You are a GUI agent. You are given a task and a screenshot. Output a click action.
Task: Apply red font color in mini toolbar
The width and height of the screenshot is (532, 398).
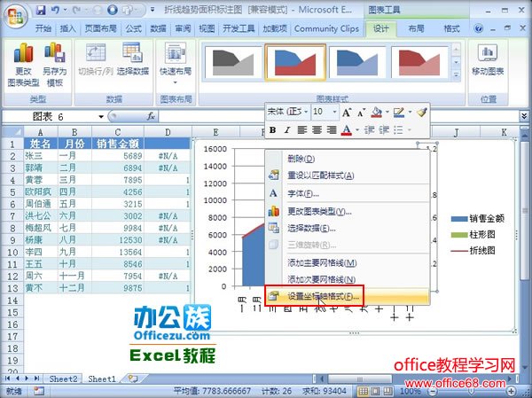point(347,130)
